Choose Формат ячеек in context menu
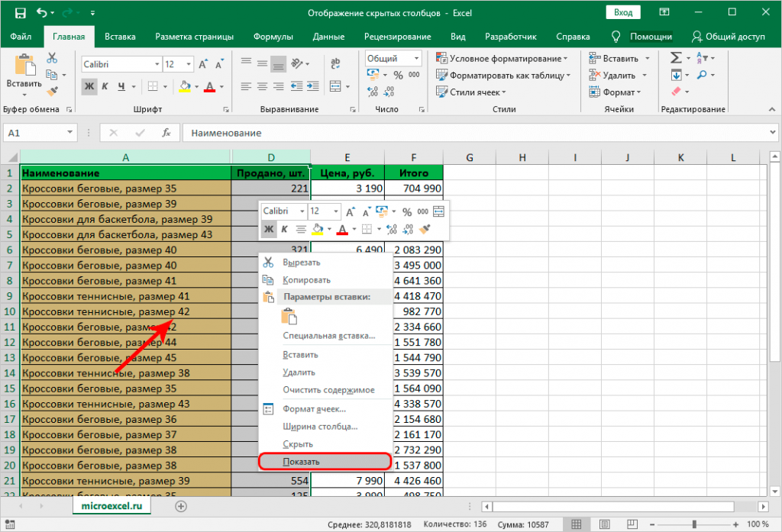 (325, 409)
